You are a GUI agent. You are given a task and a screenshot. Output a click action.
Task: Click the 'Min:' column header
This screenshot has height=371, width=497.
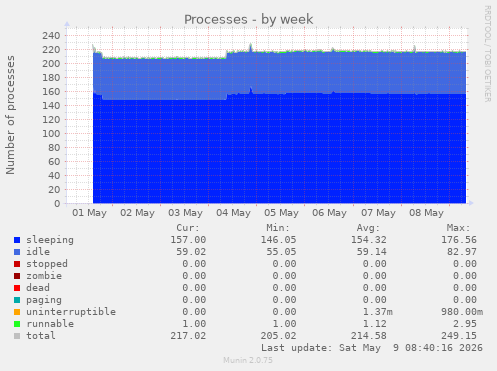pyautogui.click(x=278, y=228)
